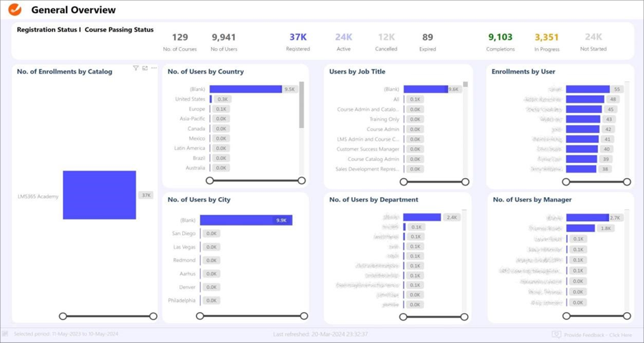644x343 pixels.
Task: Click the feedback speech-bubble icon
Action: (x=556, y=335)
